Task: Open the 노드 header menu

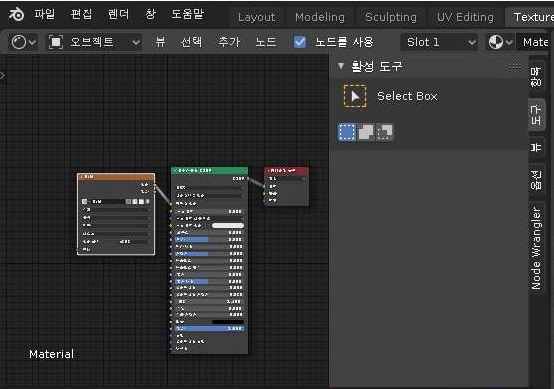Action: [266, 42]
